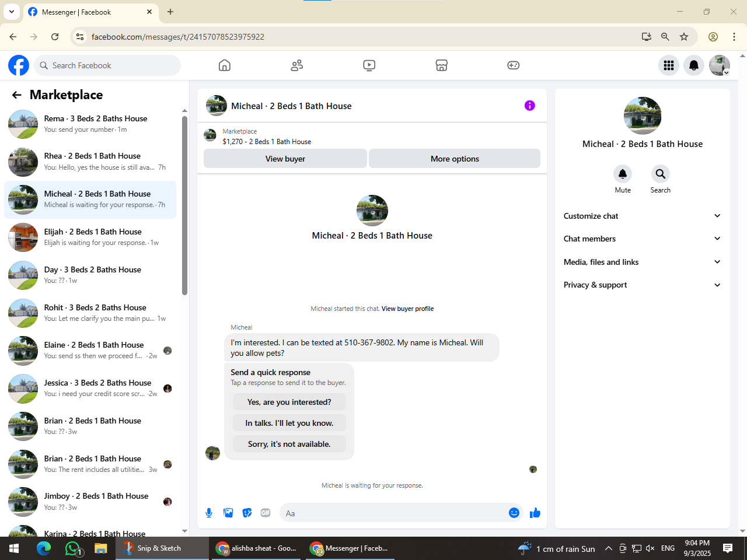Go back using the Marketplace back arrow
Image resolution: width=747 pixels, height=560 pixels.
[16, 95]
